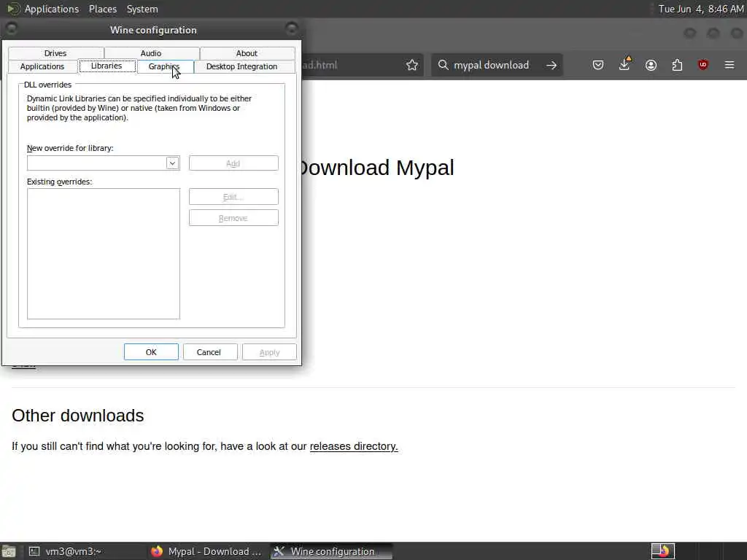
Task: Cancel the Wine configuration dialog
Action: click(x=209, y=352)
